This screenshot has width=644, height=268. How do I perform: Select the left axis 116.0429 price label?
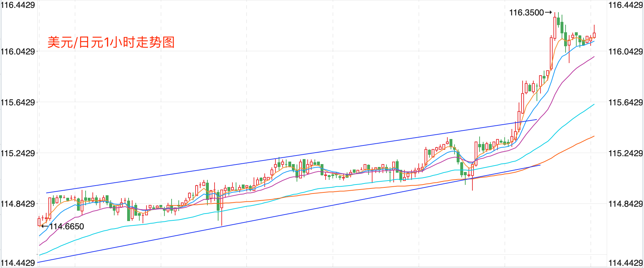point(18,52)
